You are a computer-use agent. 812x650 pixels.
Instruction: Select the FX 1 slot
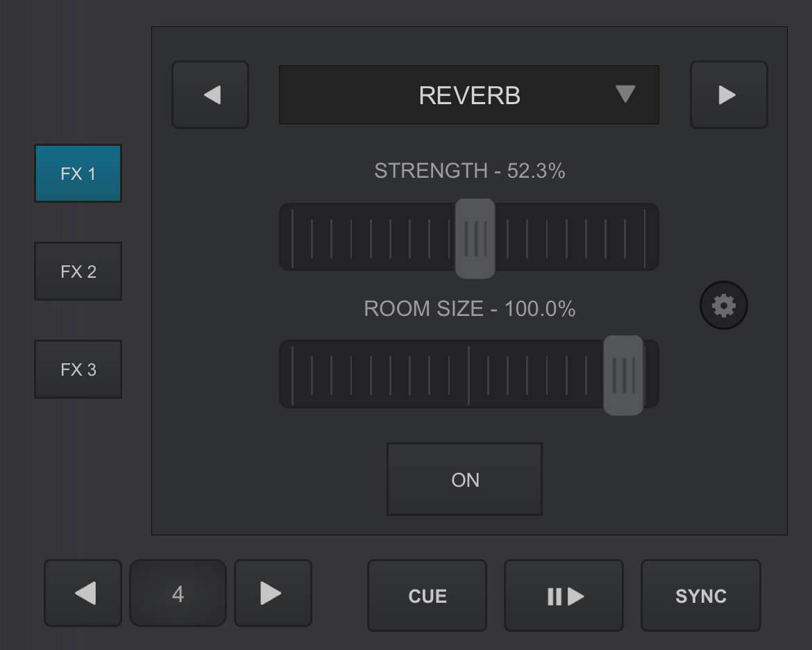(78, 174)
